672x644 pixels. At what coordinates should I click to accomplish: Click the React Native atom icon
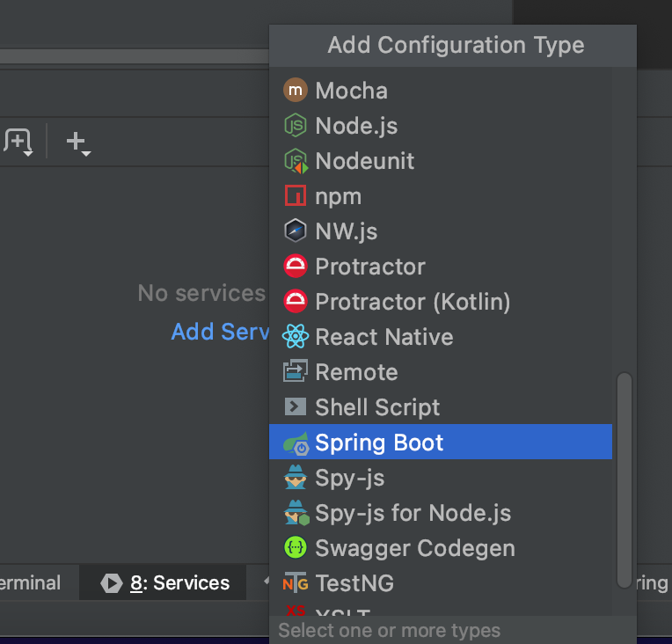[295, 337]
